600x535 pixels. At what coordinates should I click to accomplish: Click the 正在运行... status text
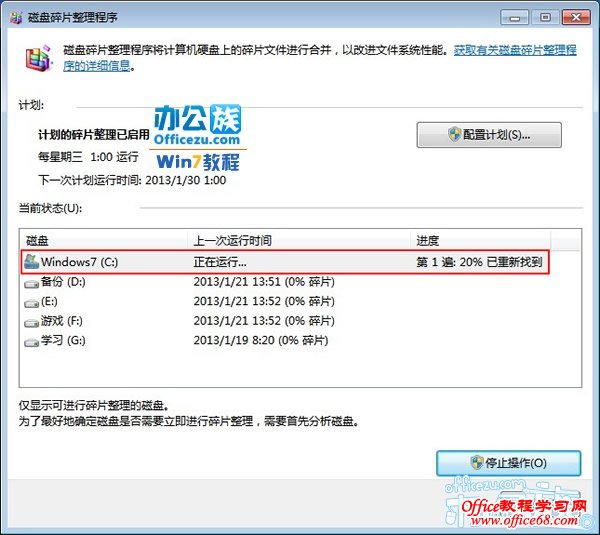pos(220,262)
